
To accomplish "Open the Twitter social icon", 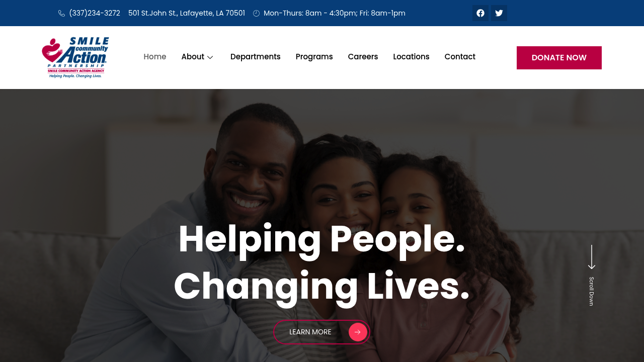I will 499,13.
